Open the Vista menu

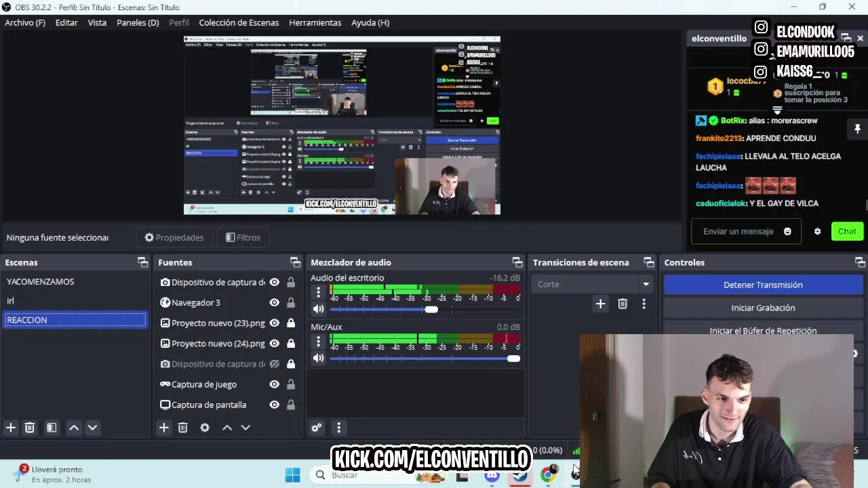tap(97, 22)
